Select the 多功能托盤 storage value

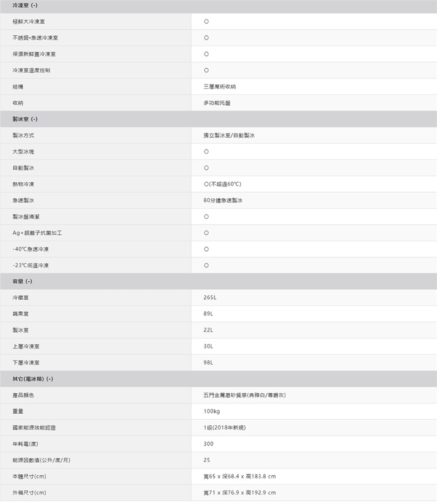pyautogui.click(x=217, y=103)
